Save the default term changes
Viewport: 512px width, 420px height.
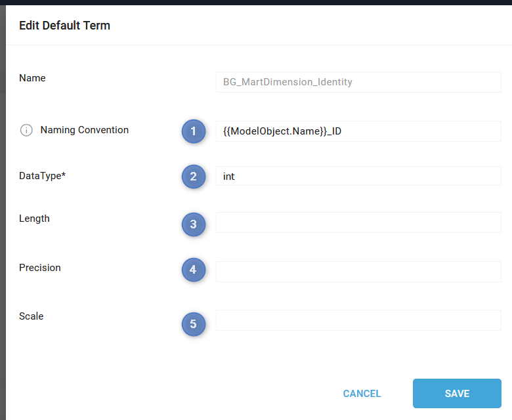457,393
